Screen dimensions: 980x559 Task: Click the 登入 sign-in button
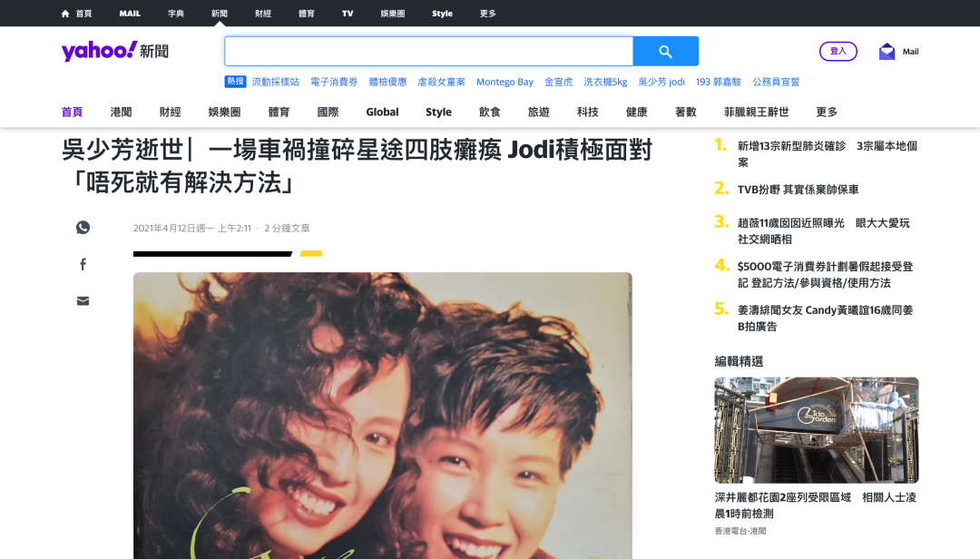point(838,52)
